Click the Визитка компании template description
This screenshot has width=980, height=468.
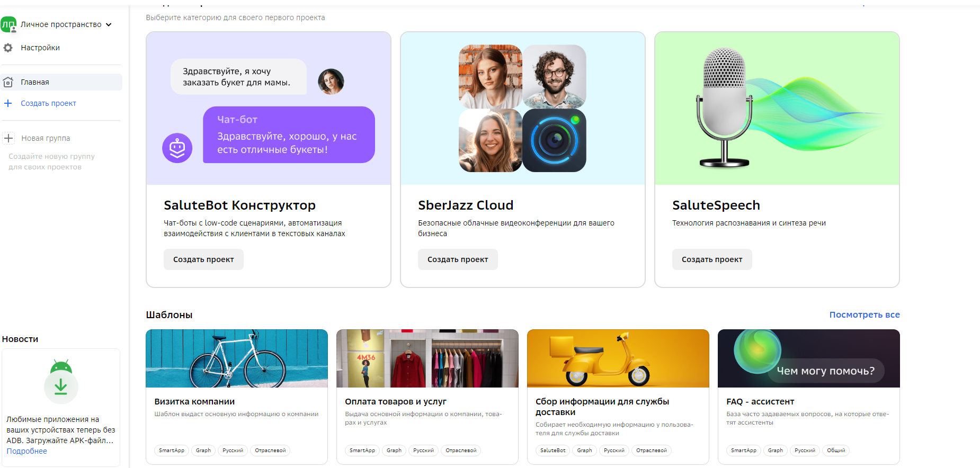(x=236, y=414)
